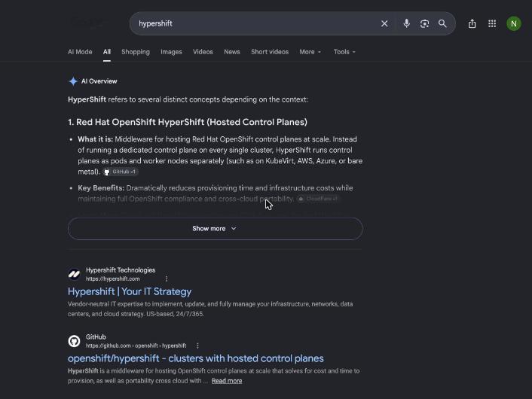Open the Hypershift | Your IT Strategy link

coord(130,291)
